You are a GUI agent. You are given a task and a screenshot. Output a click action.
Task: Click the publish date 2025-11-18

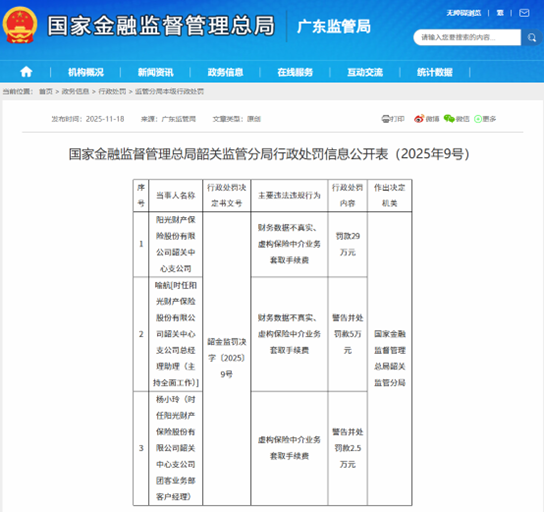pyautogui.click(x=105, y=119)
